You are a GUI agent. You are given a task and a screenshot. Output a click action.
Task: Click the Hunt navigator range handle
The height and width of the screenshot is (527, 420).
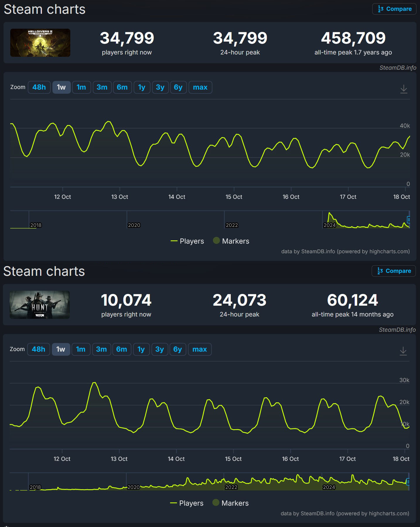(x=408, y=482)
